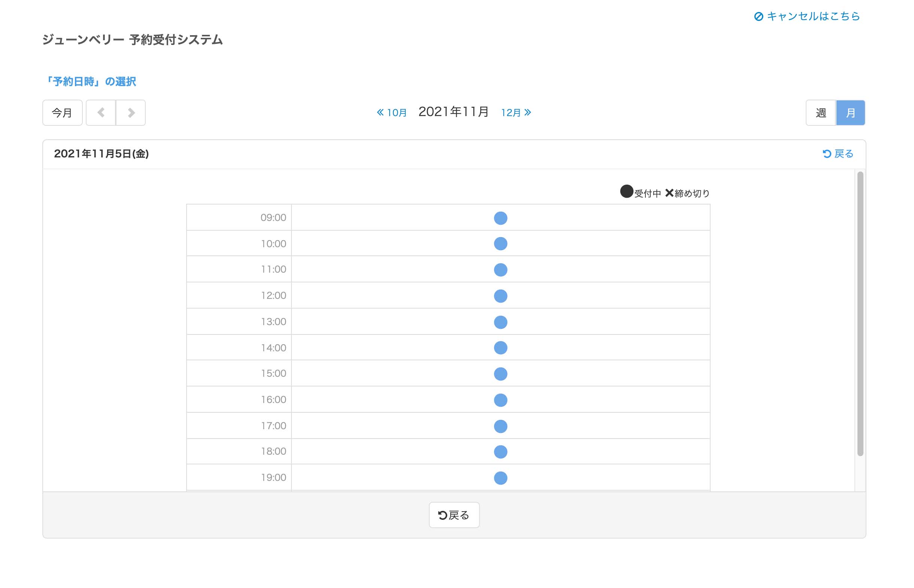Viewport: 914px width, 588px height.
Task: Click the 18:00 time label
Action: click(273, 451)
